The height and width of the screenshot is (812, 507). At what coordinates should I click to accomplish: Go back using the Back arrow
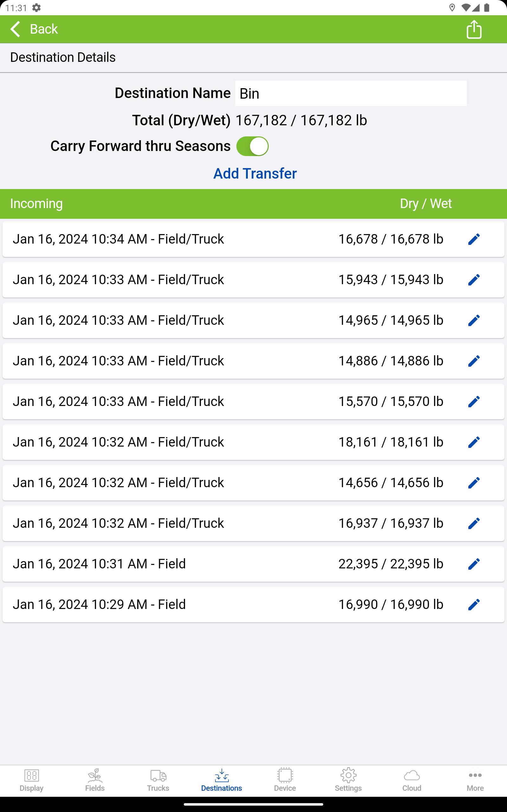pos(34,29)
